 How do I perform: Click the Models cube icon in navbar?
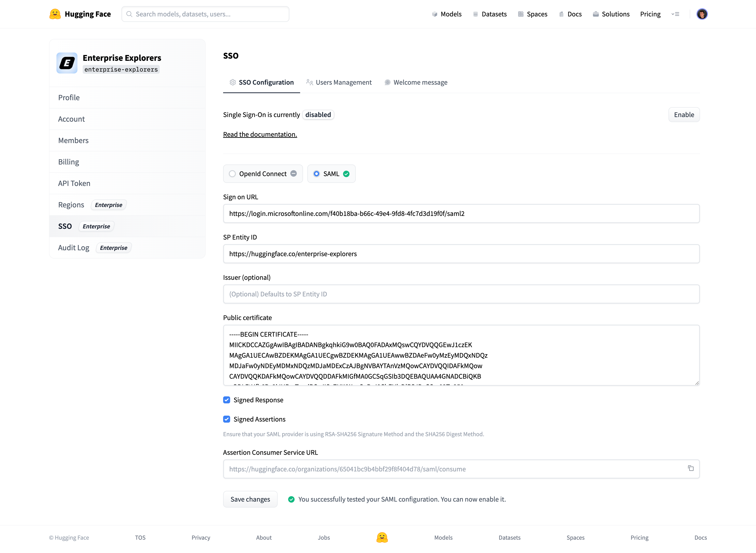[x=434, y=14]
